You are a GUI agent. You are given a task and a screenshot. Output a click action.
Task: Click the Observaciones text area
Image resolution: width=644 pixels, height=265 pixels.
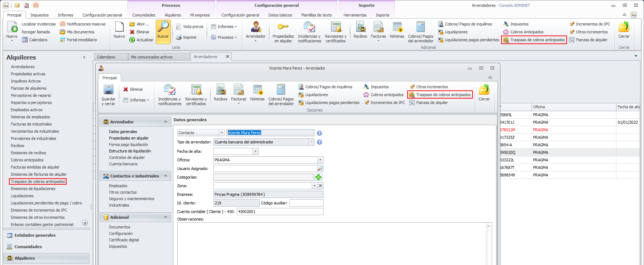[334, 243]
